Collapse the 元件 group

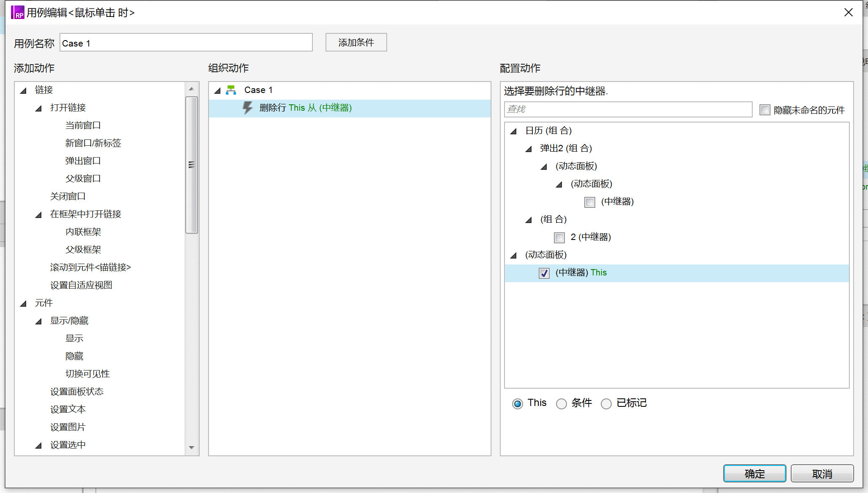coord(24,303)
